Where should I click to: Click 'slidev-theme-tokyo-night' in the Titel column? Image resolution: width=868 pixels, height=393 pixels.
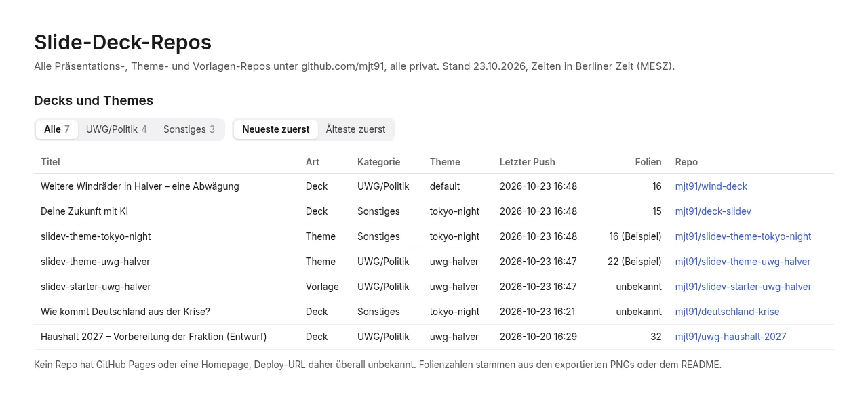pyautogui.click(x=96, y=236)
